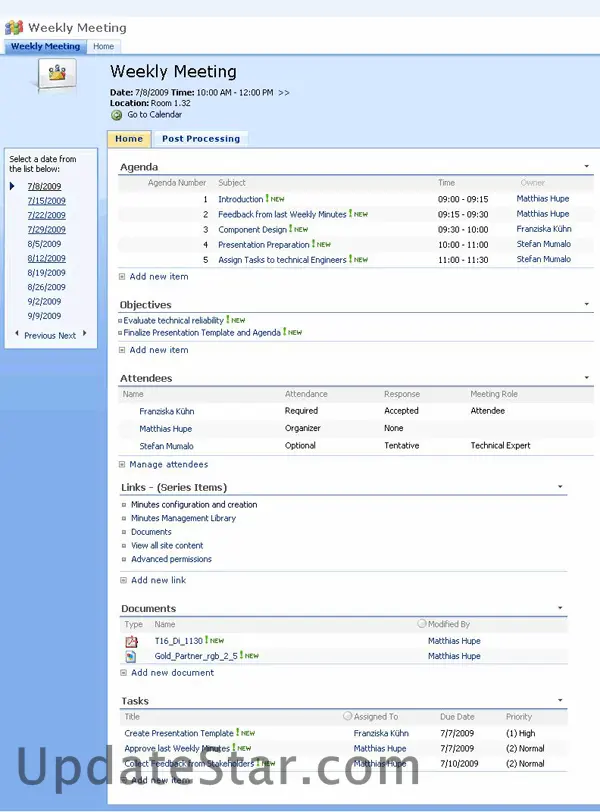The width and height of the screenshot is (600, 812).
Task: Click the attachment icon in Tasks header
Action: (x=347, y=716)
